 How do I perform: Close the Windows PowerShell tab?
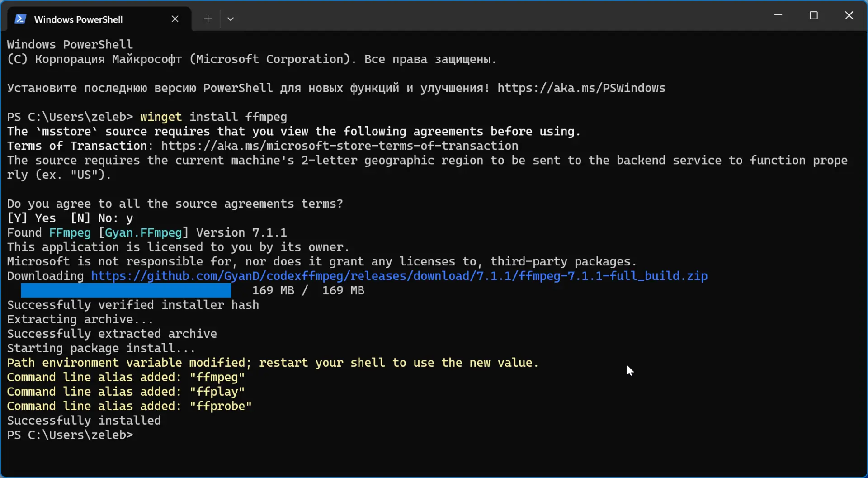pos(175,19)
